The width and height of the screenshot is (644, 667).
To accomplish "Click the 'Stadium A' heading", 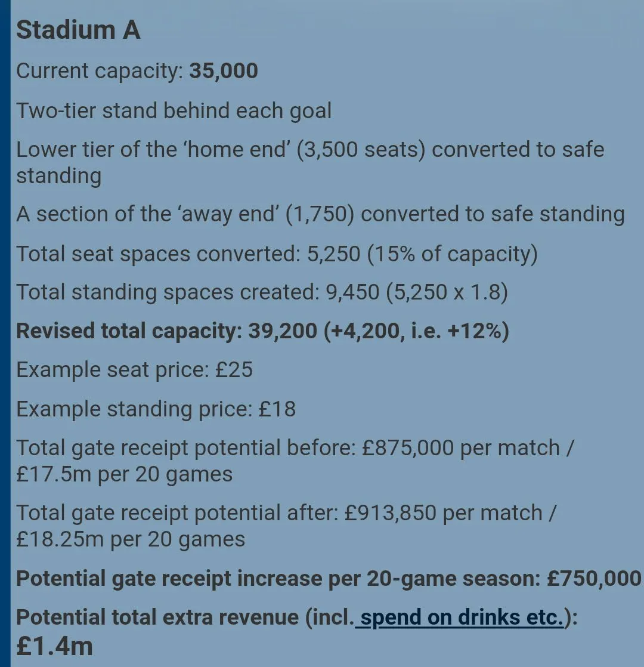I will (78, 30).
